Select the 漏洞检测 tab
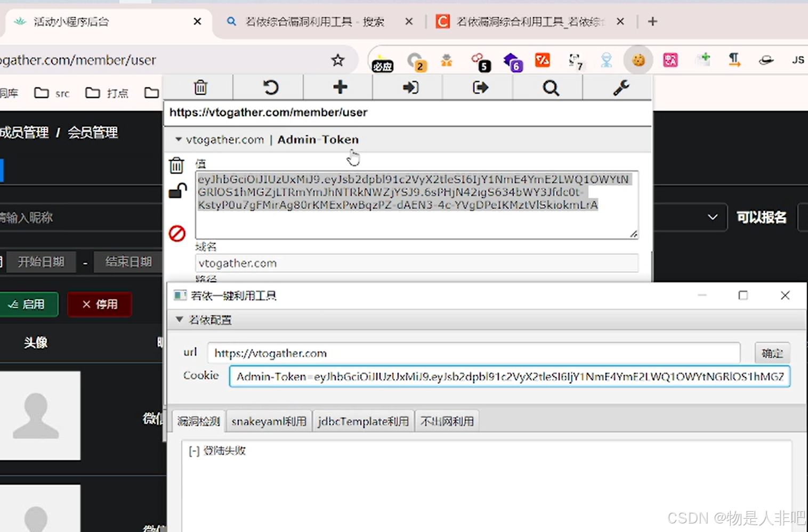 click(x=198, y=421)
